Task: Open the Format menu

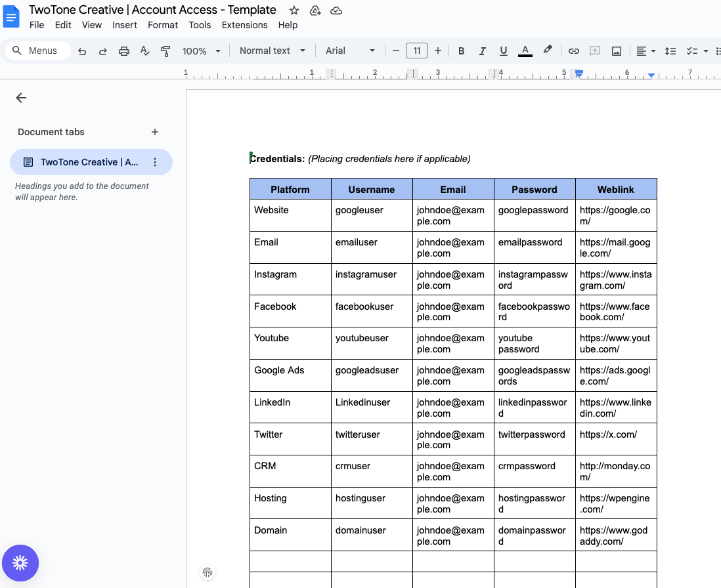Action: click(x=163, y=25)
